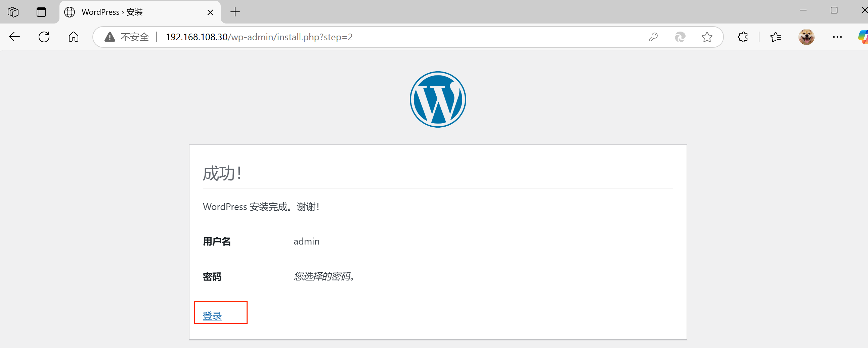Click the 登录 login link

click(x=212, y=316)
